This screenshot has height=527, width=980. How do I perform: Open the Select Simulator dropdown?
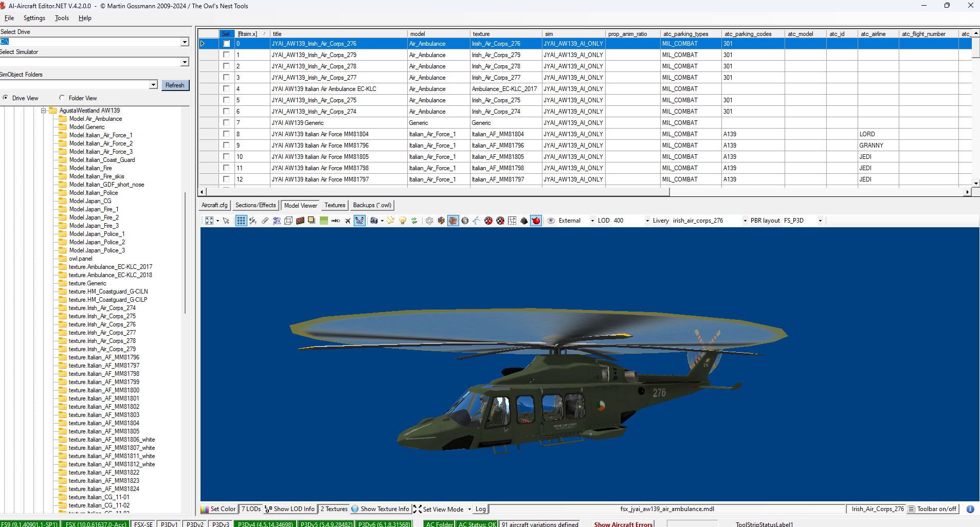click(185, 62)
